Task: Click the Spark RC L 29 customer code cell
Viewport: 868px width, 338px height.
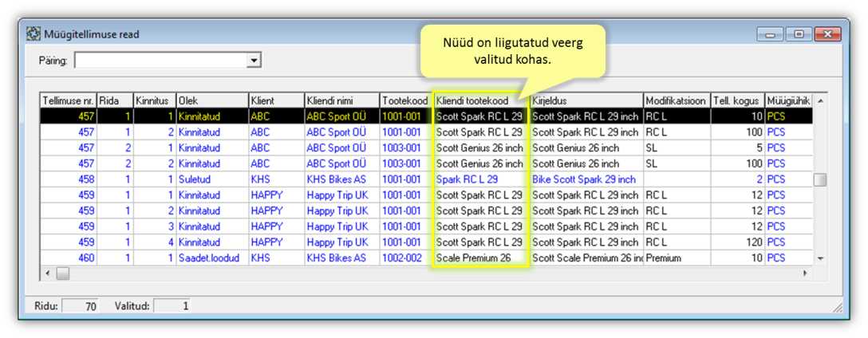Action: coord(481,179)
